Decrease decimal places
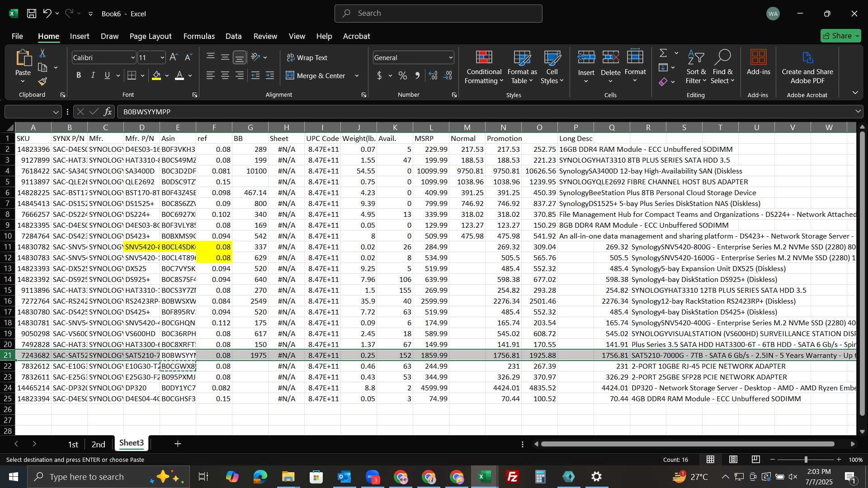 pos(448,75)
